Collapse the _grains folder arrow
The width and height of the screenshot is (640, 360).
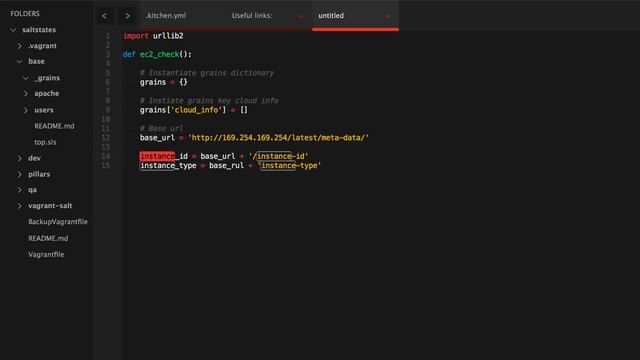[x=26, y=78]
